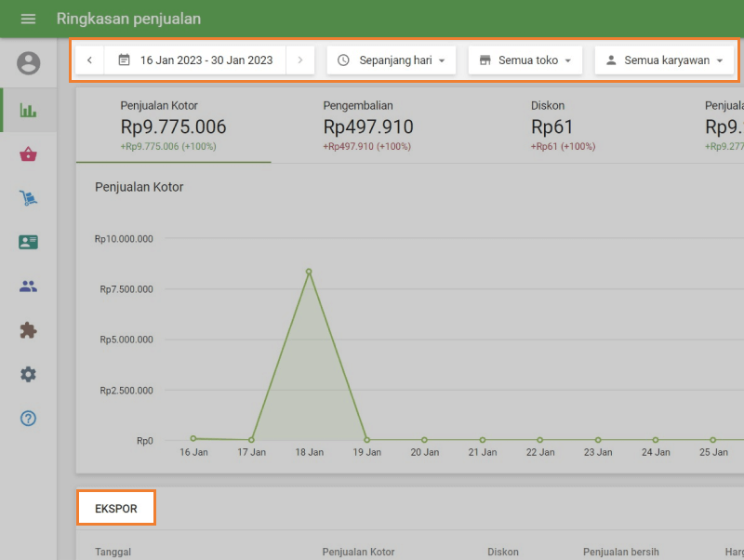744x560 pixels.
Task: Expand the Sepanjang hari time dropdown
Action: [x=391, y=60]
